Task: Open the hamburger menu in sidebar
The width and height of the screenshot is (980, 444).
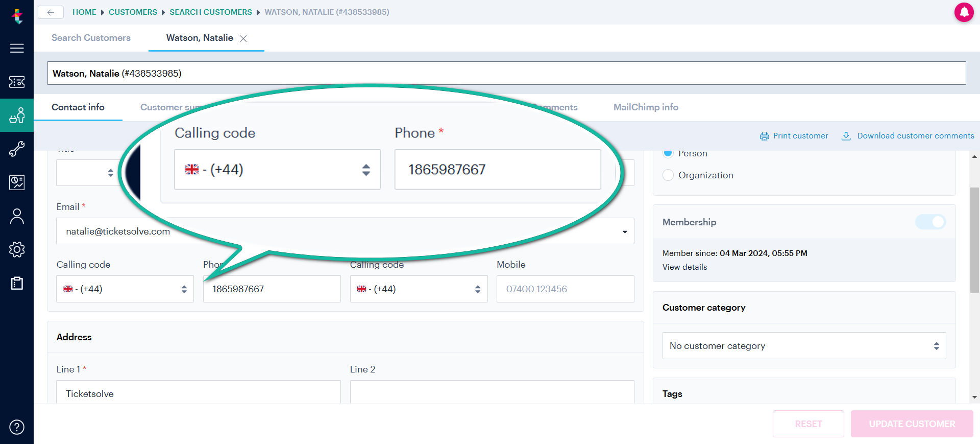Action: tap(17, 48)
